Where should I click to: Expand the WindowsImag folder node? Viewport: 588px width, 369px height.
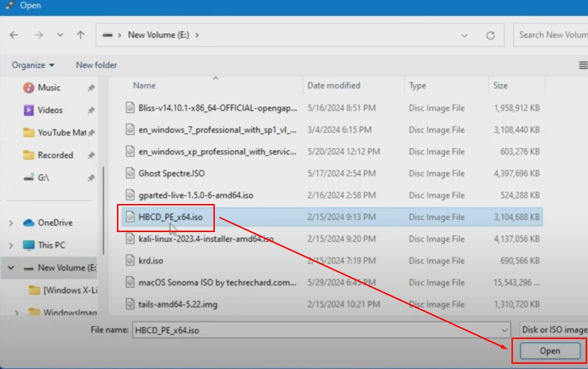click(x=17, y=313)
